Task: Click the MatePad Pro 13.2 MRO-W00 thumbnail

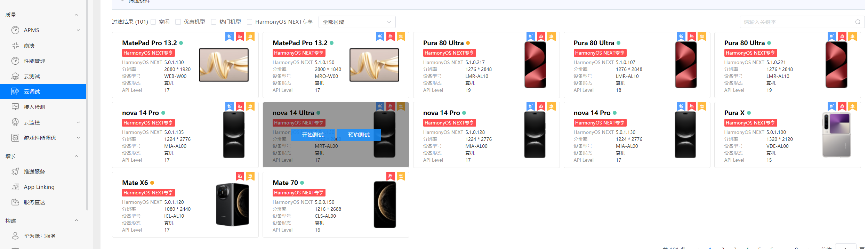Action: (x=374, y=65)
